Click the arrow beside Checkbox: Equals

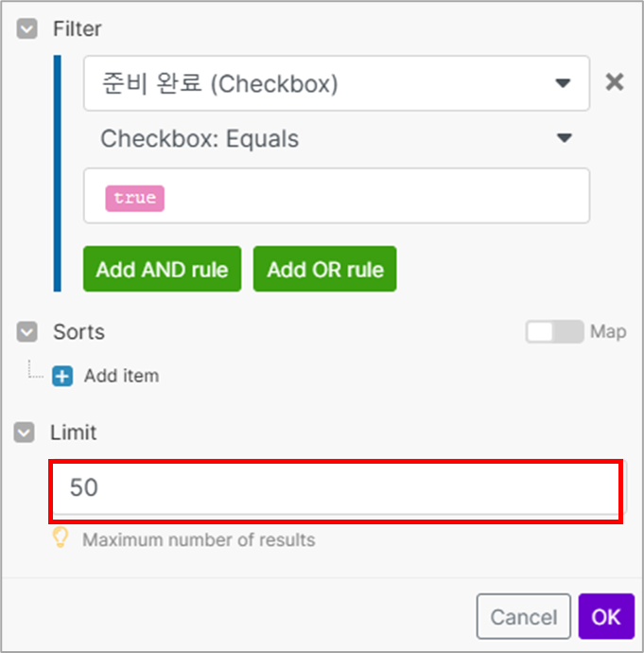tap(565, 139)
